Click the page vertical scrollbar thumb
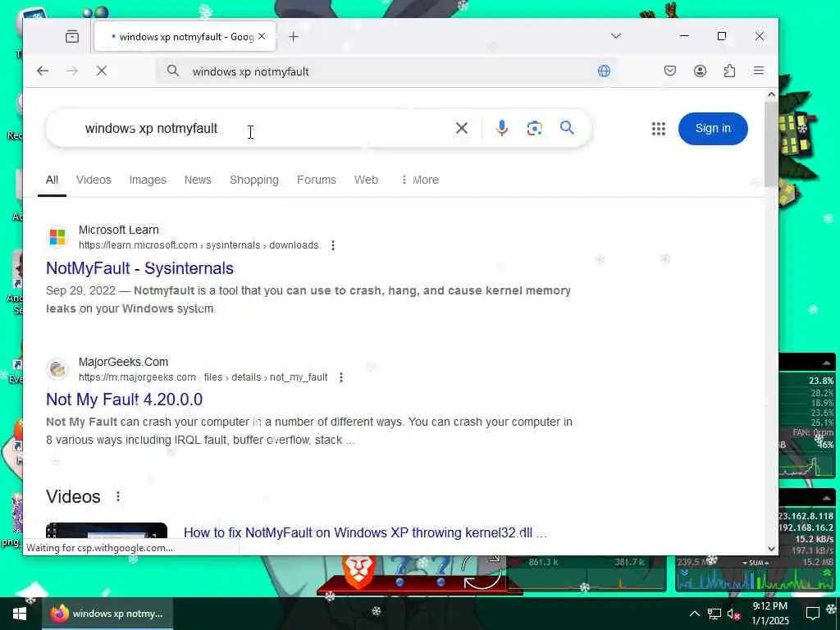 pos(771,144)
